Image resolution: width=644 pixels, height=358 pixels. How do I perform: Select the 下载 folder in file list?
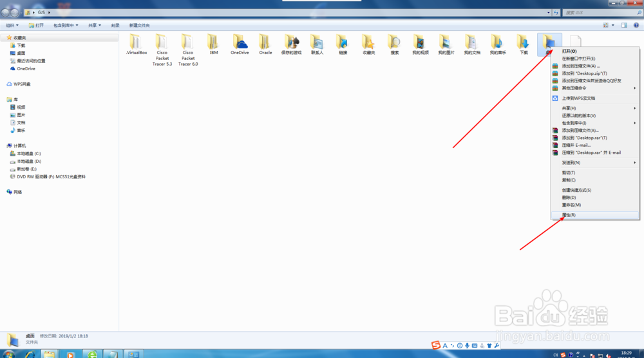pyautogui.click(x=524, y=44)
